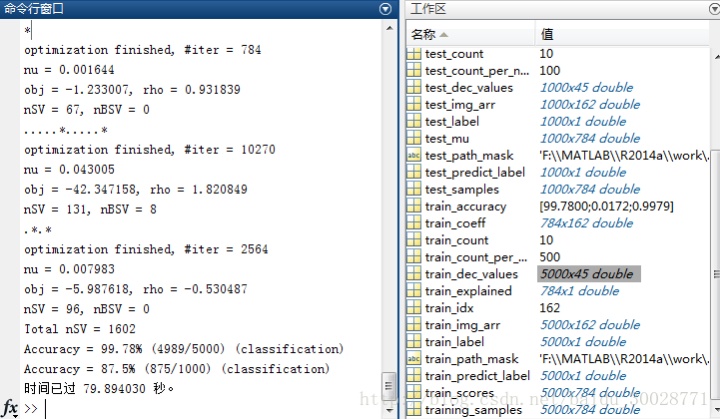Click the test_dec_values variable icon
Screen dimensions: 720x419
point(413,88)
